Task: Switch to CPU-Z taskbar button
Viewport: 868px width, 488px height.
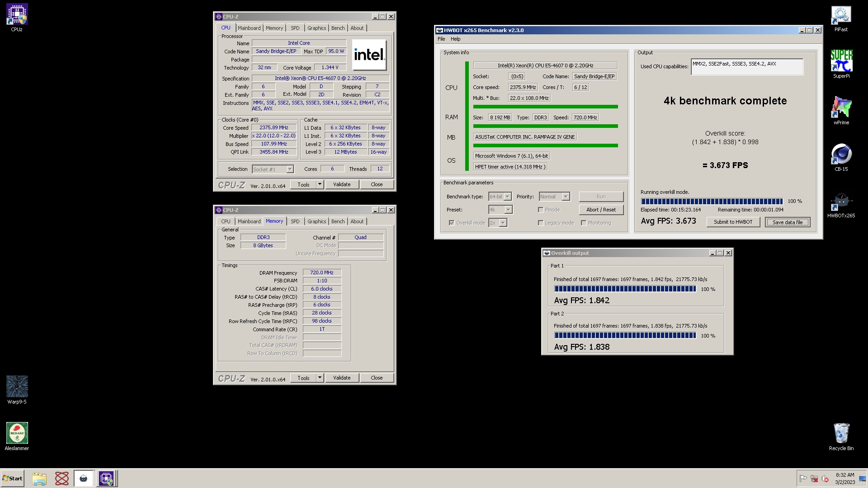Action: pos(107,479)
